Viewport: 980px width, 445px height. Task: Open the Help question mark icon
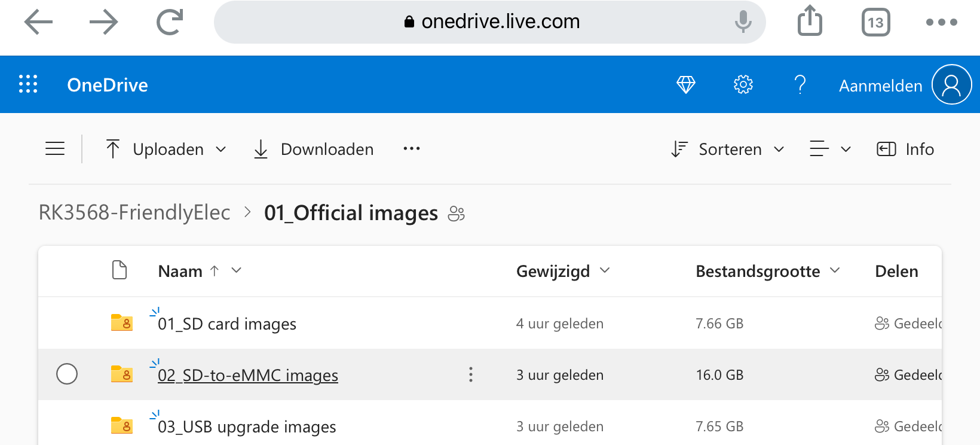coord(800,85)
